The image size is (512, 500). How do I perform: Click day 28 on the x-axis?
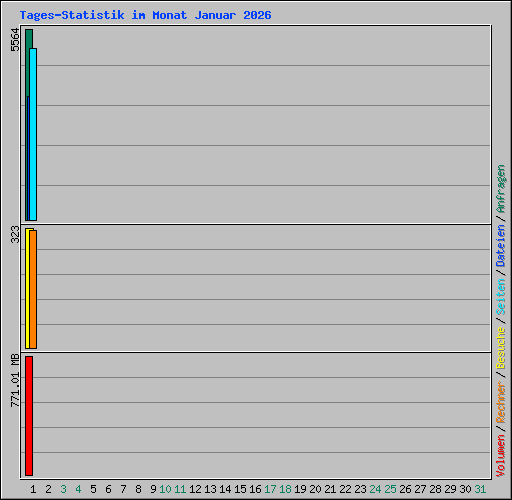pos(435,489)
